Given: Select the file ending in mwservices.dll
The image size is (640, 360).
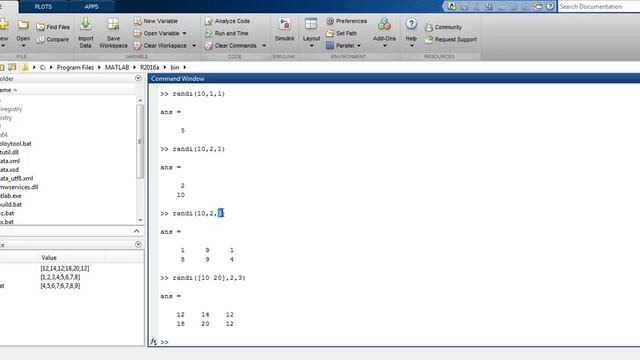Looking at the screenshot, I should click(19, 187).
